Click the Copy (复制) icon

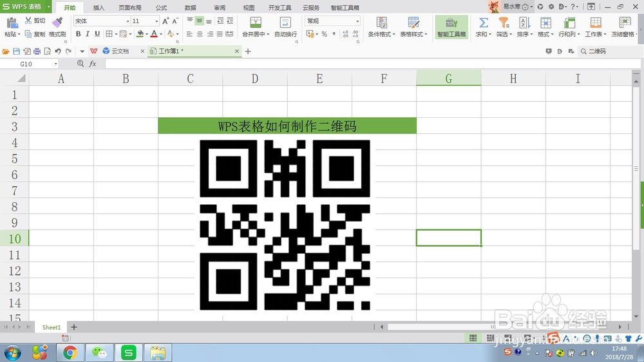(28, 34)
